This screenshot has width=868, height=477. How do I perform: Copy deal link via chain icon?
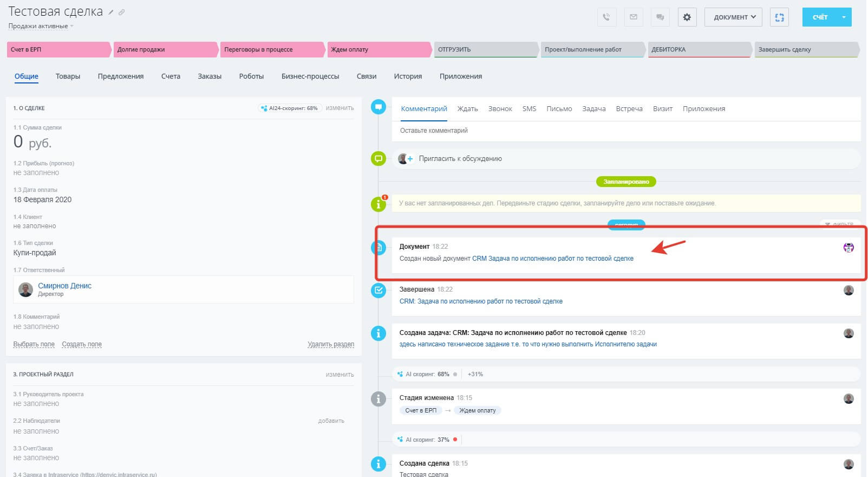coord(122,12)
